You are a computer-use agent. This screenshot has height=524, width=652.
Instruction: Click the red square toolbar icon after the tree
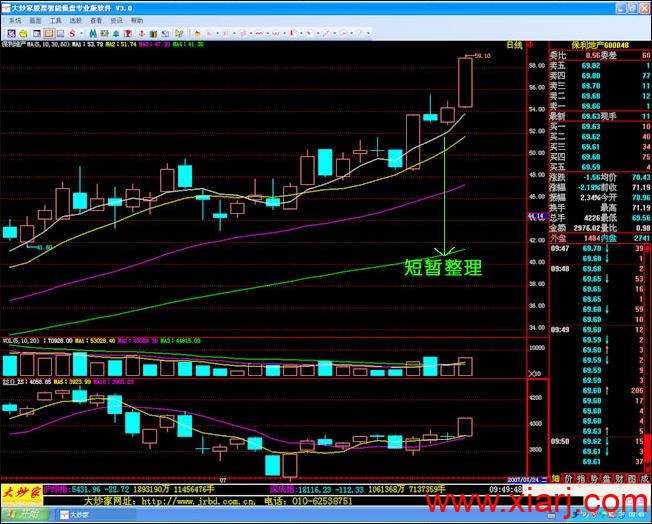tap(128, 33)
